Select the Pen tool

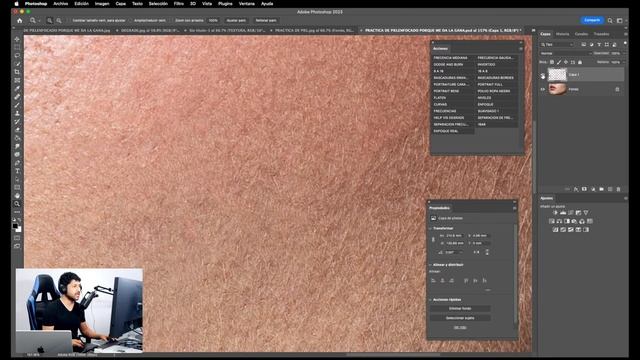[17, 163]
